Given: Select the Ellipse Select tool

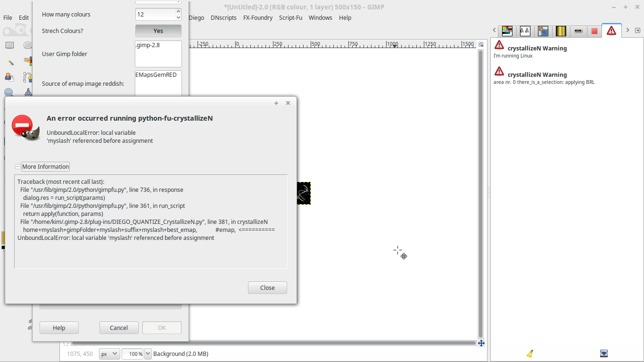Looking at the screenshot, I should (28, 45).
